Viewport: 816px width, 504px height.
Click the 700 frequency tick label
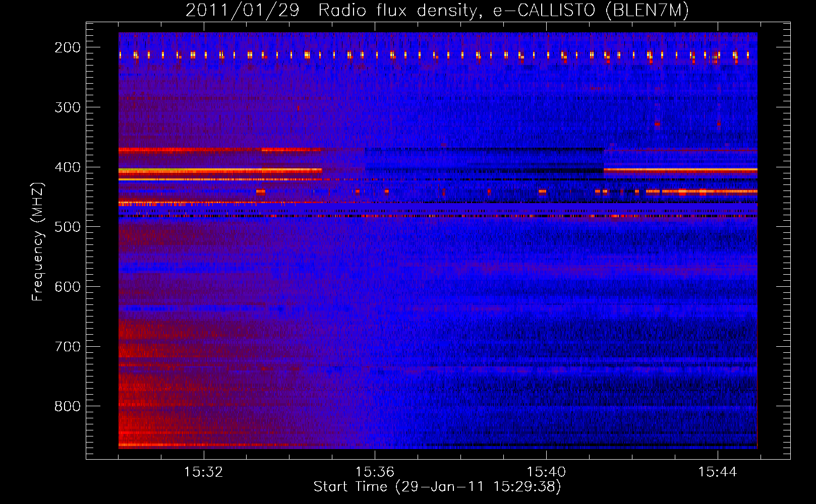point(68,347)
